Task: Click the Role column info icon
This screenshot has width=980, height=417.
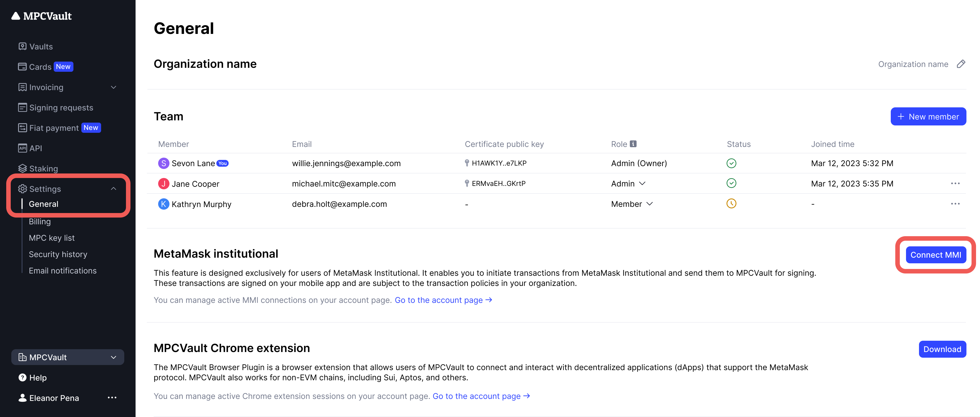Action: click(633, 144)
